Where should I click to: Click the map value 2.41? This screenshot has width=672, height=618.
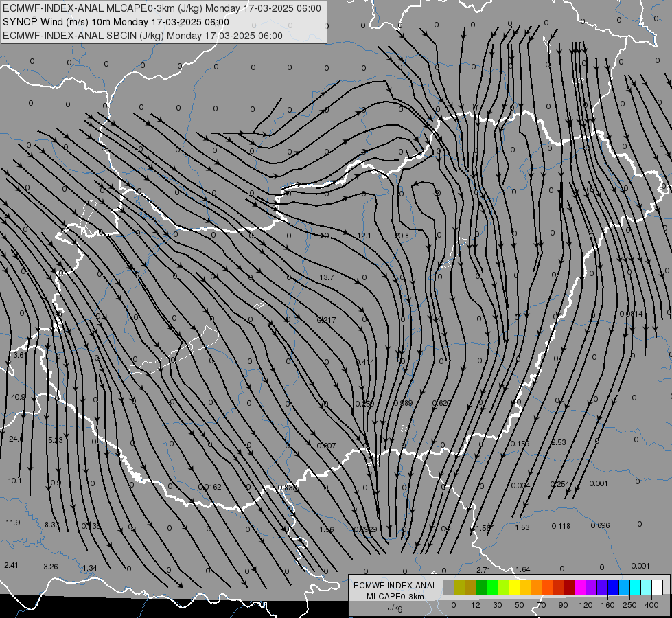pos(11,565)
